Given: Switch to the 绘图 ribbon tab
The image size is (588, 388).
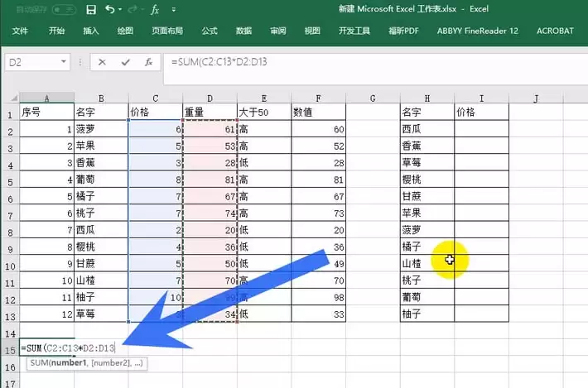Looking at the screenshot, I should pos(125,31).
